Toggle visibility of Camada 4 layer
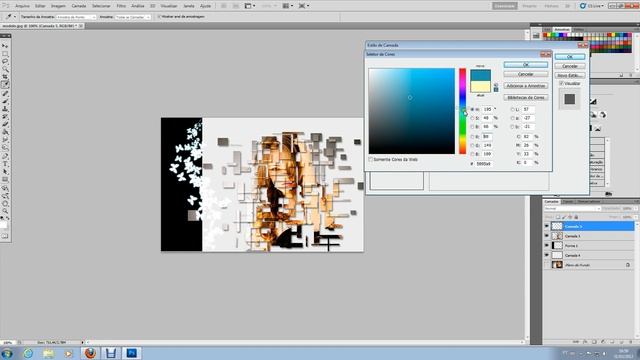640x360 pixels. [x=547, y=255]
